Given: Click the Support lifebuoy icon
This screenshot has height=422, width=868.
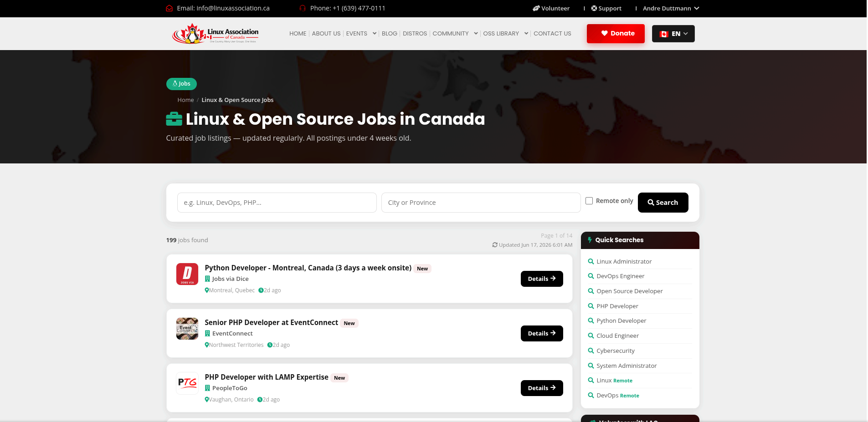Looking at the screenshot, I should coord(594,8).
